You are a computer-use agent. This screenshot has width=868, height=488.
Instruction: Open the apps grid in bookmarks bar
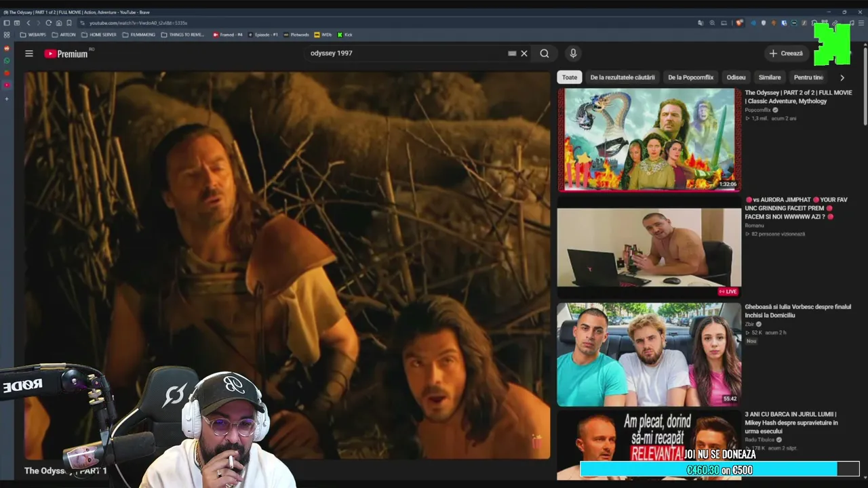click(7, 35)
